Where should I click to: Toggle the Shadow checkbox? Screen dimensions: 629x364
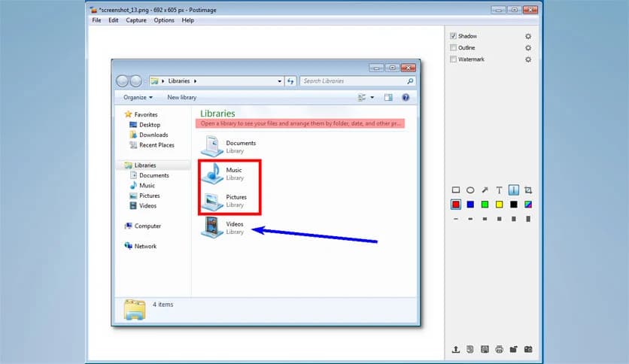pyautogui.click(x=453, y=36)
